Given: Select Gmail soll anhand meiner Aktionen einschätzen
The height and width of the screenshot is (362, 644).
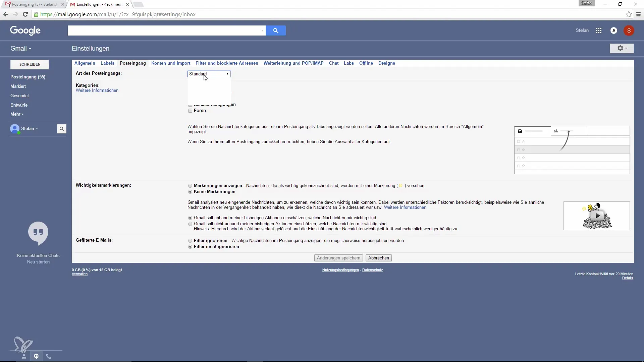Looking at the screenshot, I should coord(190,218).
